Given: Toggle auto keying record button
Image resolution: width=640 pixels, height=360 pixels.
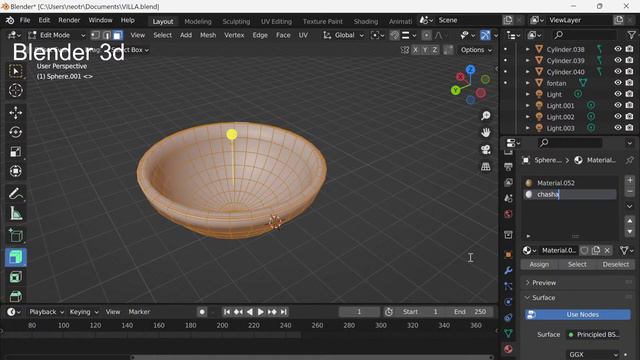Looking at the screenshot, I should pyautogui.click(x=202, y=312).
